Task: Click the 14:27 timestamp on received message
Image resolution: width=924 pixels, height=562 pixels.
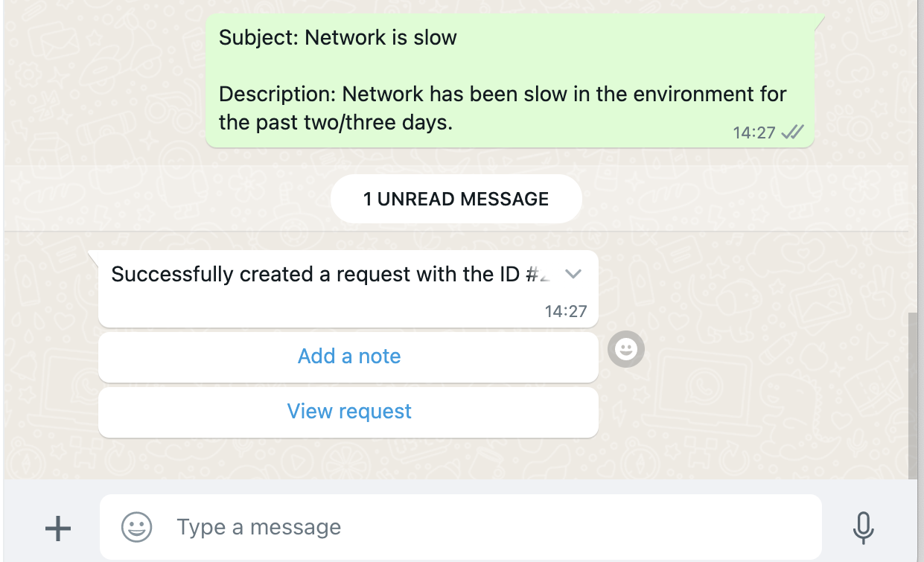Action: pos(566,311)
